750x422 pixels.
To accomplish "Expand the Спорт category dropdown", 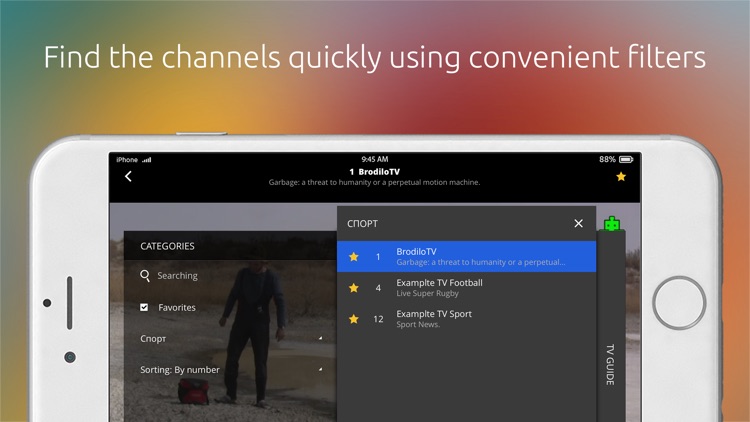I will tap(230, 338).
